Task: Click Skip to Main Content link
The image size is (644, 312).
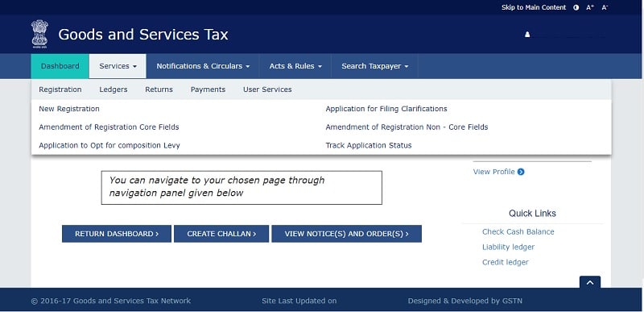Action: [534, 7]
